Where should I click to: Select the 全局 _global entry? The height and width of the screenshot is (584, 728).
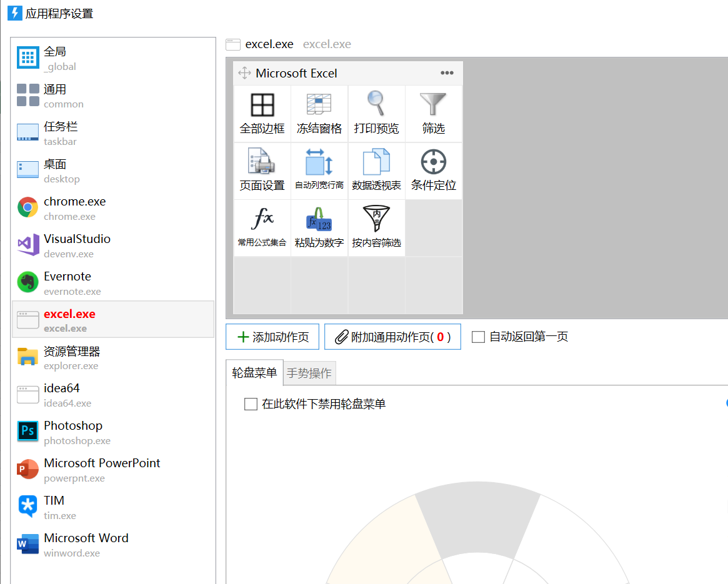tap(113, 59)
